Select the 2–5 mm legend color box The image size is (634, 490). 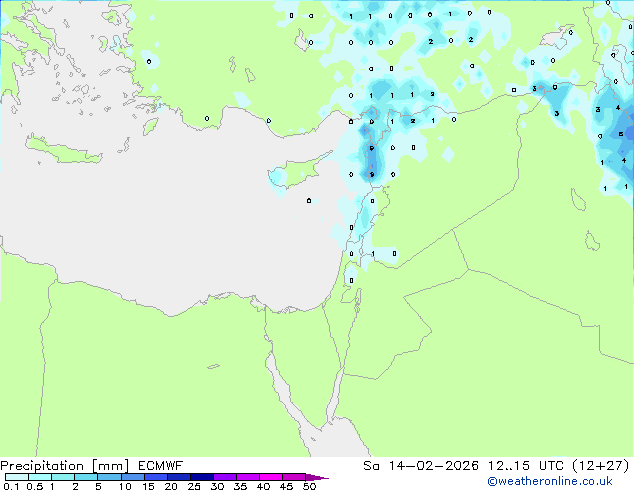click(86, 477)
